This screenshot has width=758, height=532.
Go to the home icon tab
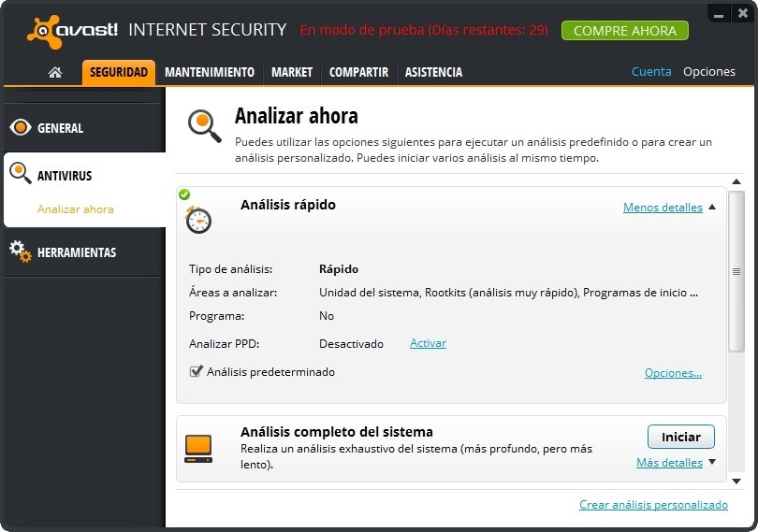point(55,73)
